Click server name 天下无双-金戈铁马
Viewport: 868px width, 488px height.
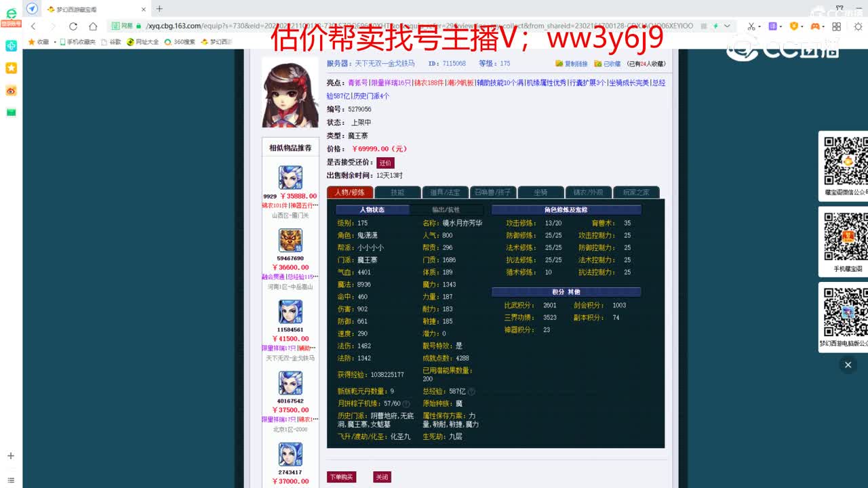384,64
